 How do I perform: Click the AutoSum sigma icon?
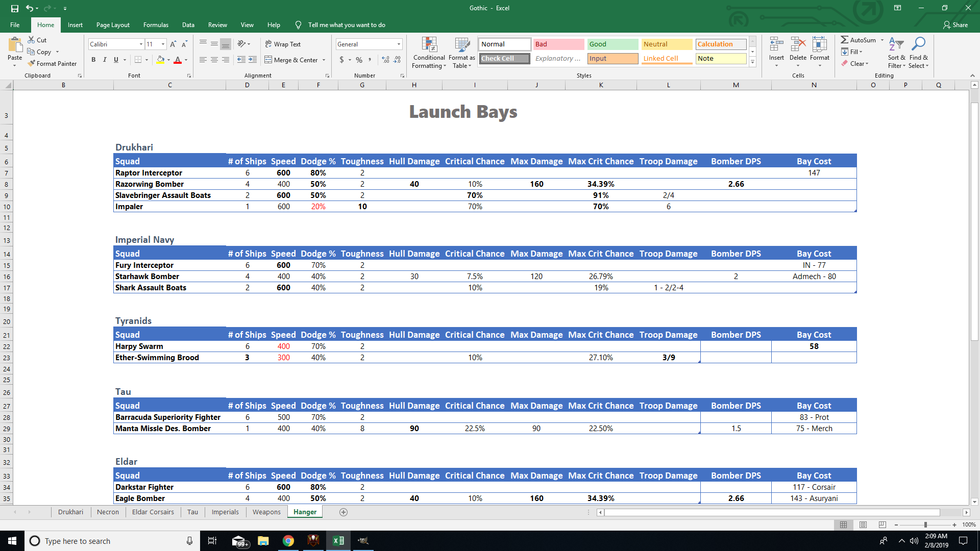(844, 40)
